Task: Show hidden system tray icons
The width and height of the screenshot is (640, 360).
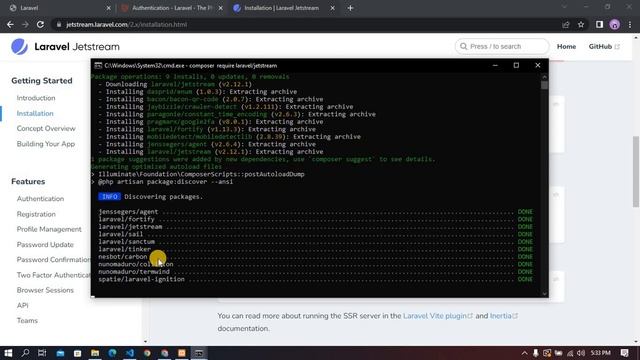Action: (x=524, y=353)
